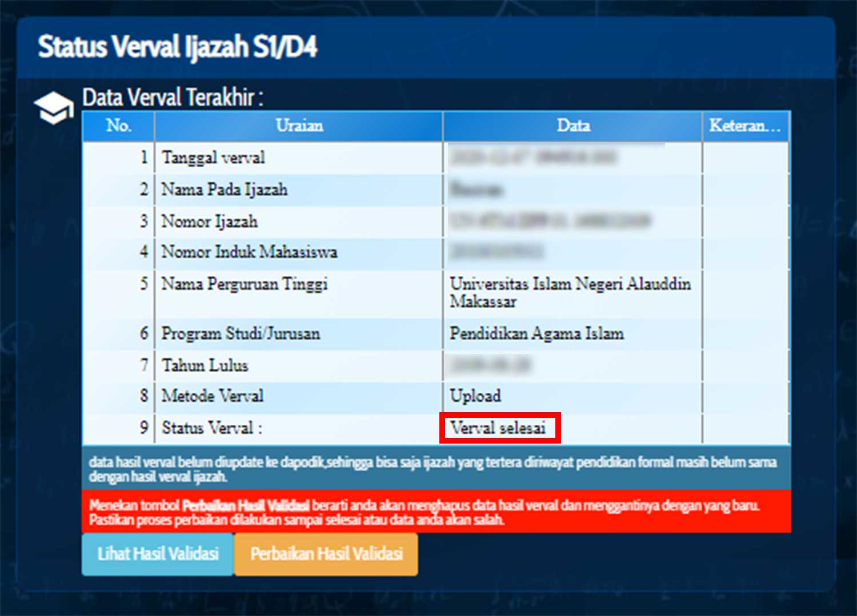Click the Pendidikan Agama Islam cell

[x=572, y=334]
